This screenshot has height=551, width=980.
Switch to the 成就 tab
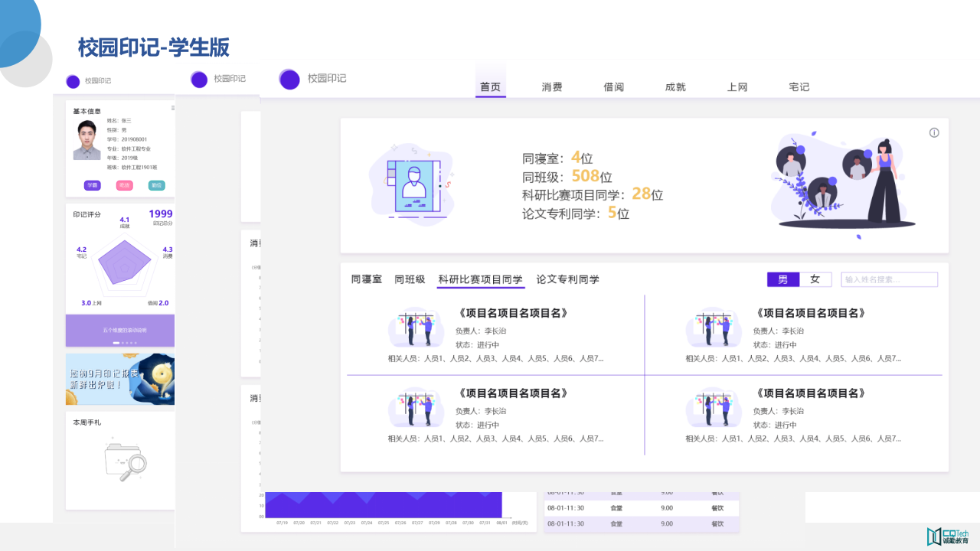pyautogui.click(x=675, y=86)
